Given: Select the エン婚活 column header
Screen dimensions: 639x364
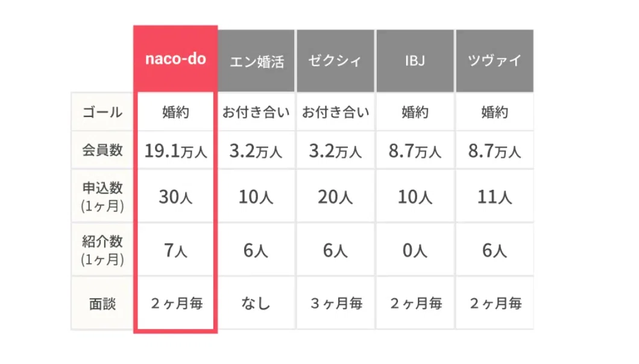Looking at the screenshot, I should pyautogui.click(x=256, y=61).
